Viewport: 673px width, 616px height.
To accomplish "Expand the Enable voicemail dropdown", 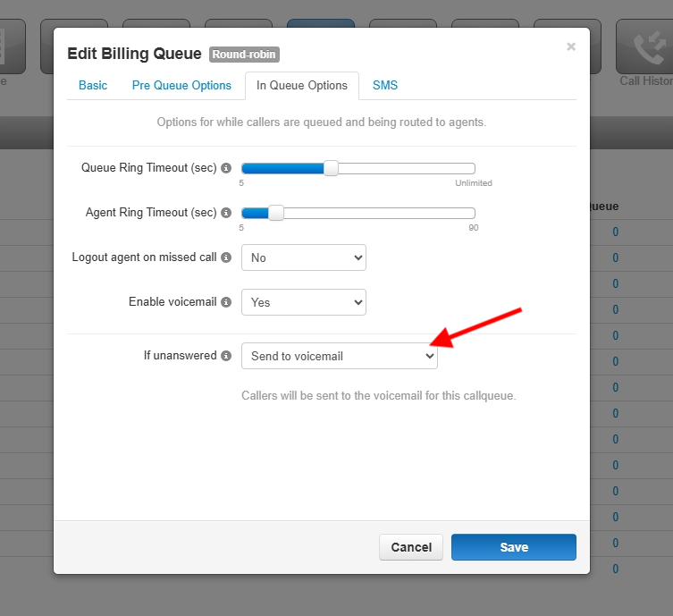I will pyautogui.click(x=303, y=302).
